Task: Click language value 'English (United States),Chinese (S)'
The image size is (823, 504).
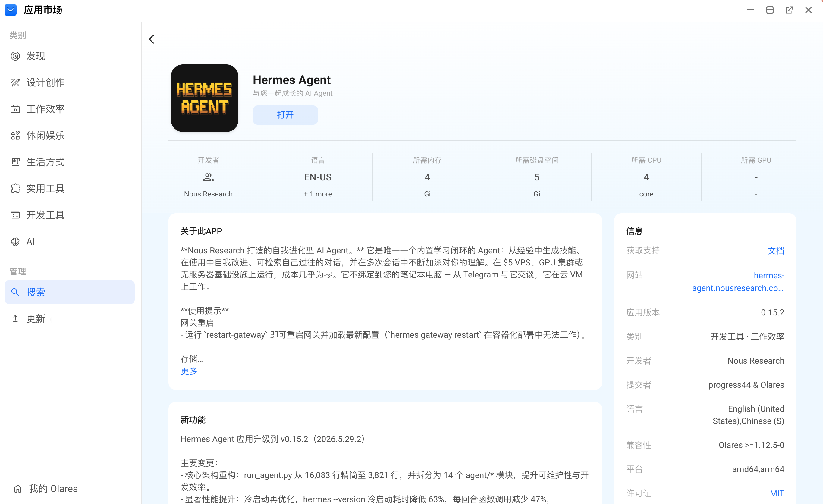Action: click(x=748, y=415)
